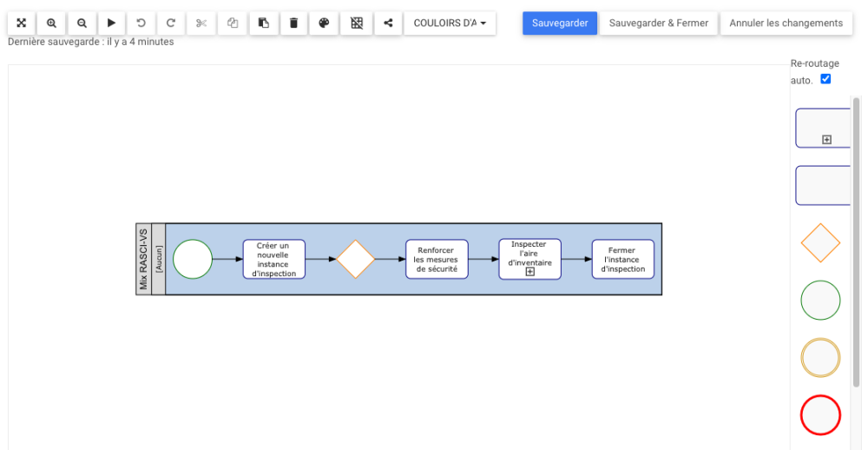The image size is (868, 450).
Task: Select the green start event in palette
Action: click(x=820, y=301)
